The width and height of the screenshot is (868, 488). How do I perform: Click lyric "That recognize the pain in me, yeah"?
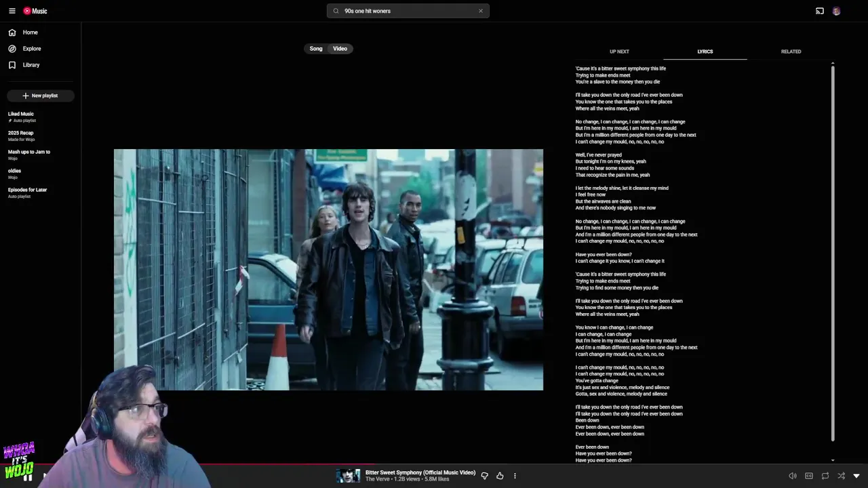click(613, 175)
